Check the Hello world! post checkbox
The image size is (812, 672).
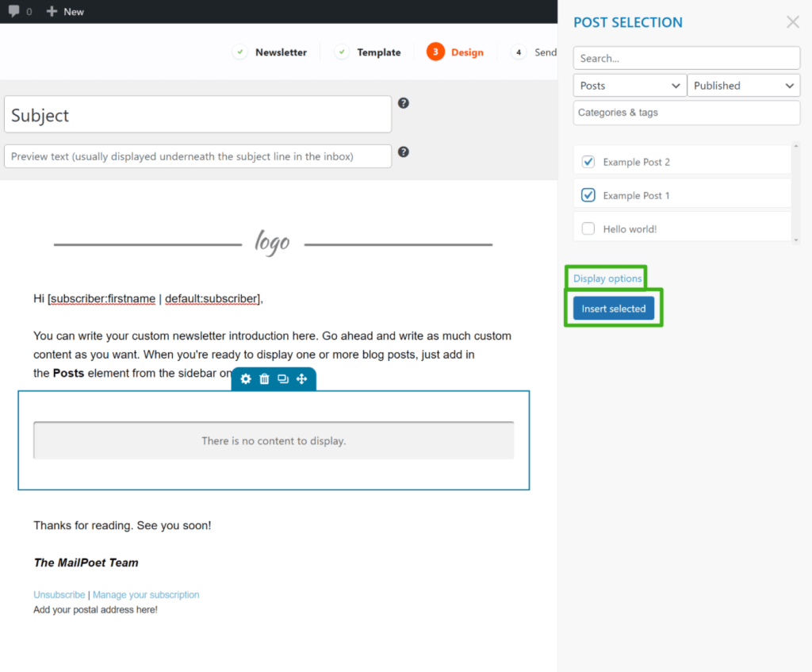(588, 228)
